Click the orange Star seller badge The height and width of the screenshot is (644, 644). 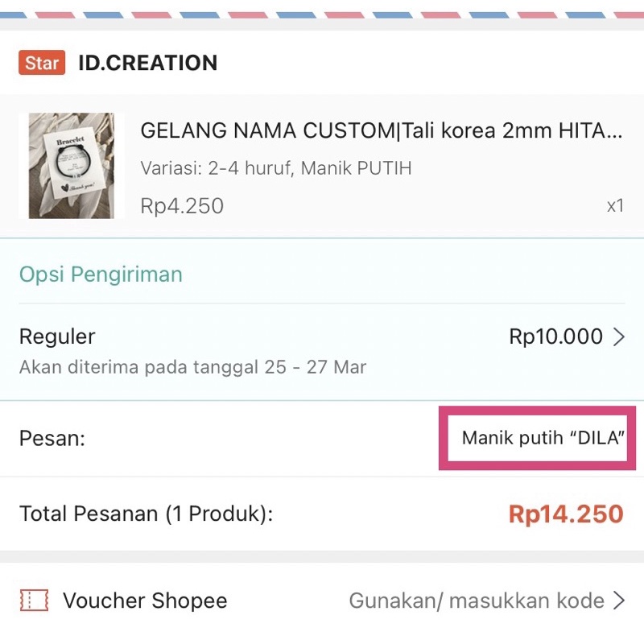click(42, 63)
